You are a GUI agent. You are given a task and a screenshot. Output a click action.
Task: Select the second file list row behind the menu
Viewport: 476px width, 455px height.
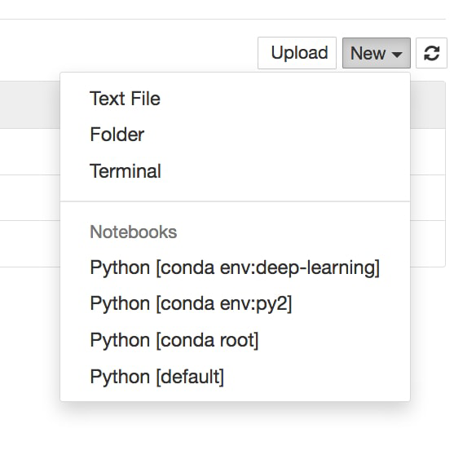[x=29, y=197]
